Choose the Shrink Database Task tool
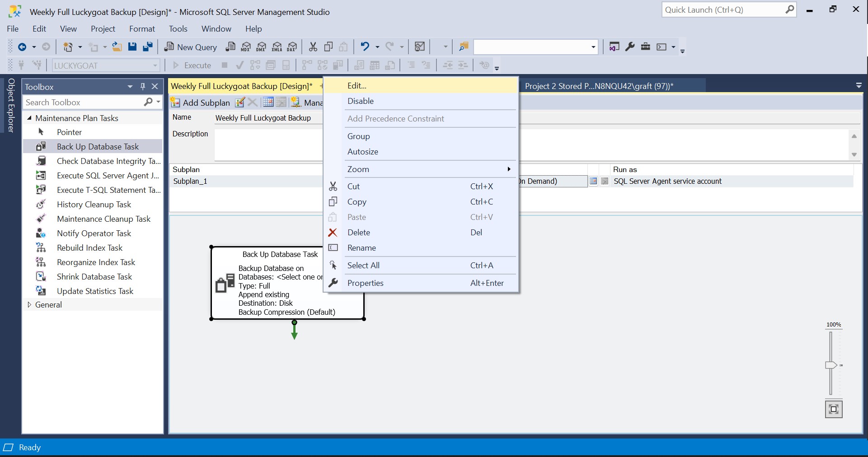The image size is (868, 457). coord(94,277)
